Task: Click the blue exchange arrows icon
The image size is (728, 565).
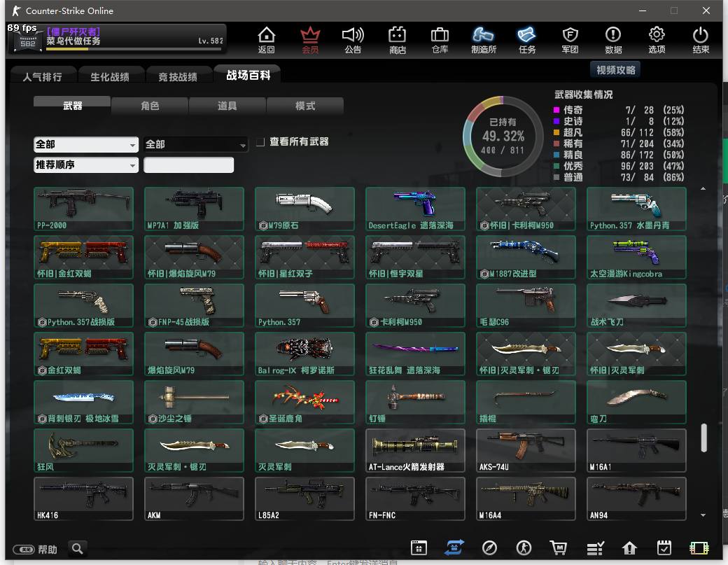Action: point(454,548)
